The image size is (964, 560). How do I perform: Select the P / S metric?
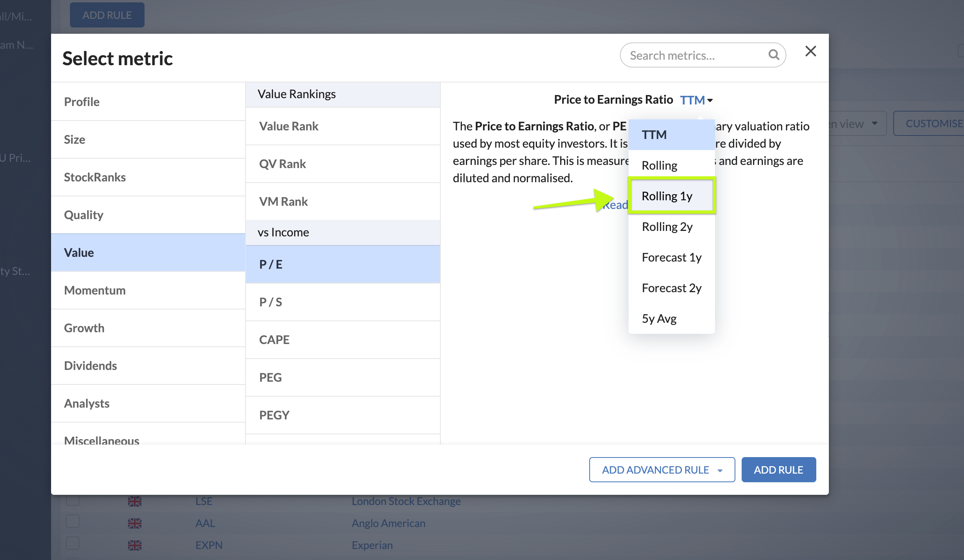[343, 302]
